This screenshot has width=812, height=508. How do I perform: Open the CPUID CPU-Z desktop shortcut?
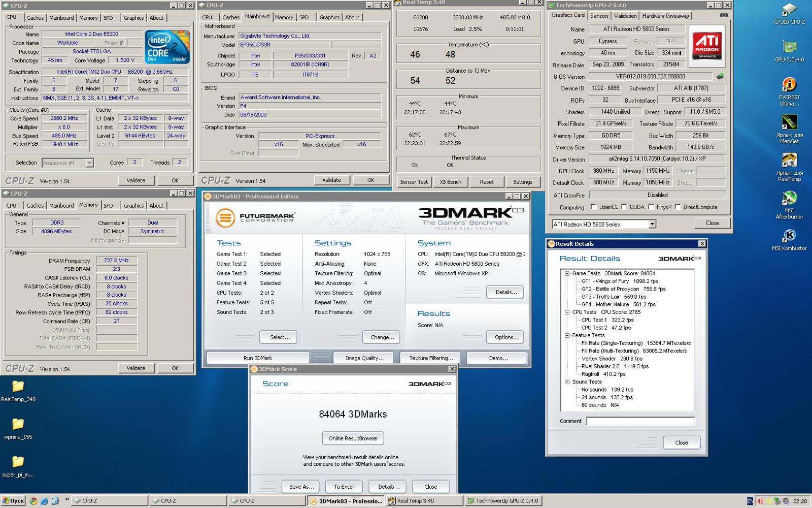(789, 14)
